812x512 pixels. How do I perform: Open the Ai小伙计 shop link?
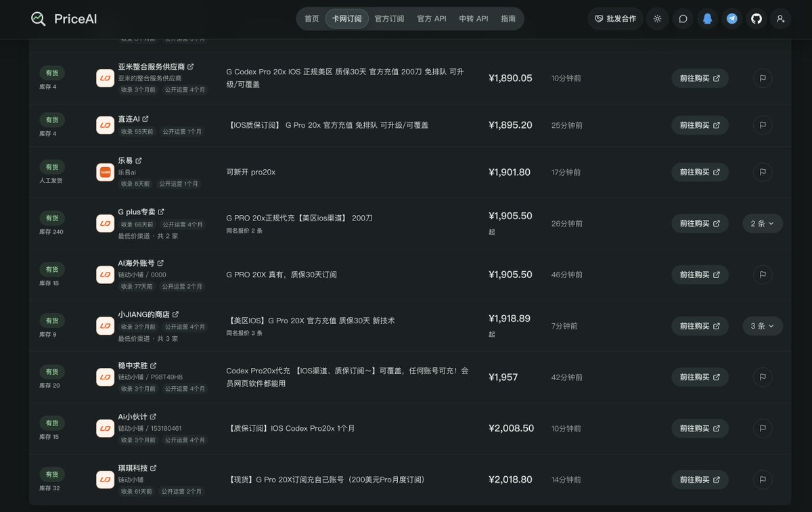(x=137, y=417)
